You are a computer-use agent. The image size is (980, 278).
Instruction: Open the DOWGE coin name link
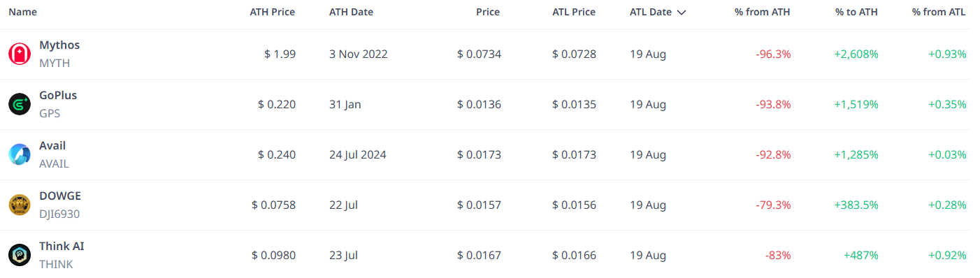tap(60, 196)
